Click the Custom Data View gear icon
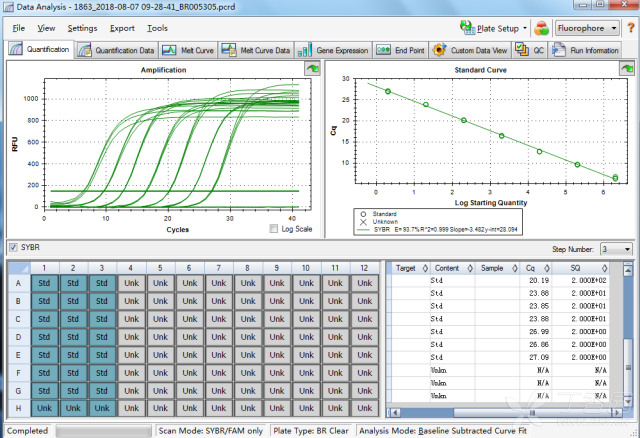Image resolution: width=640 pixels, height=438 pixels. click(439, 50)
